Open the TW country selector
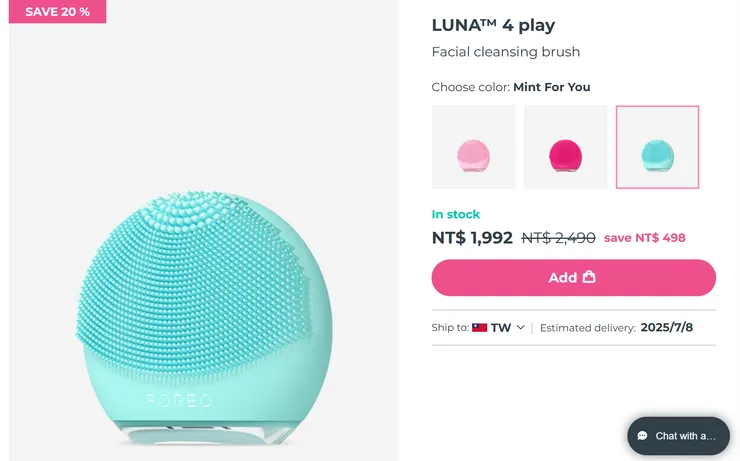Screen dimensions: 740x461 pos(501,327)
